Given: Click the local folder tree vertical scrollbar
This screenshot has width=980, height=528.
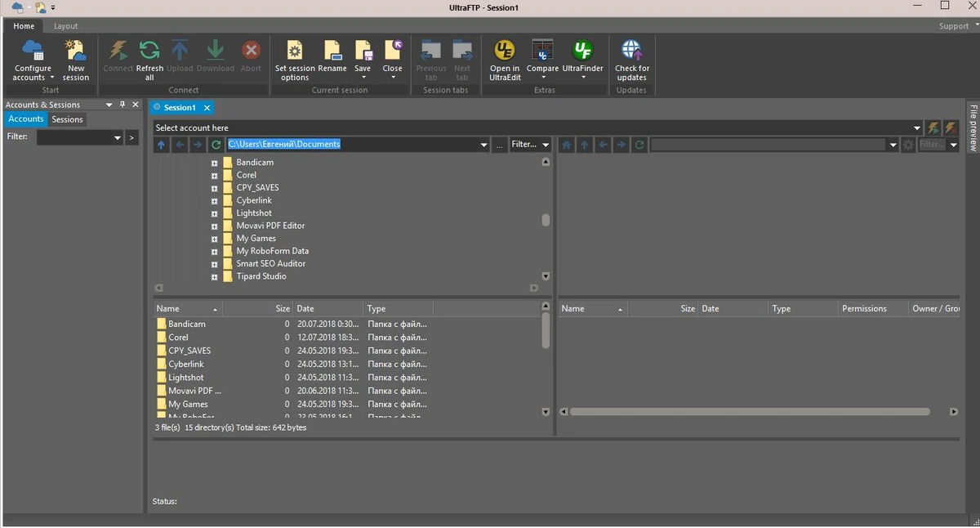Looking at the screenshot, I should [x=546, y=220].
